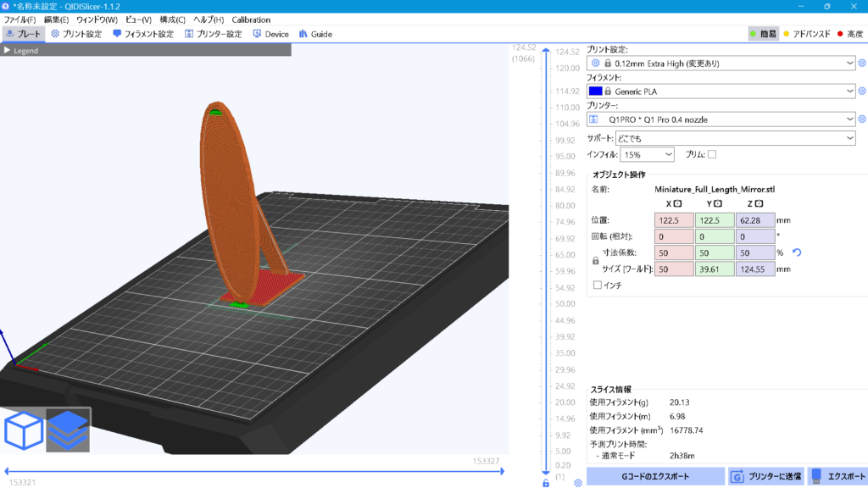Open settings gear beside Generic PLA filament
The height and width of the screenshot is (488, 868).
tap(862, 91)
